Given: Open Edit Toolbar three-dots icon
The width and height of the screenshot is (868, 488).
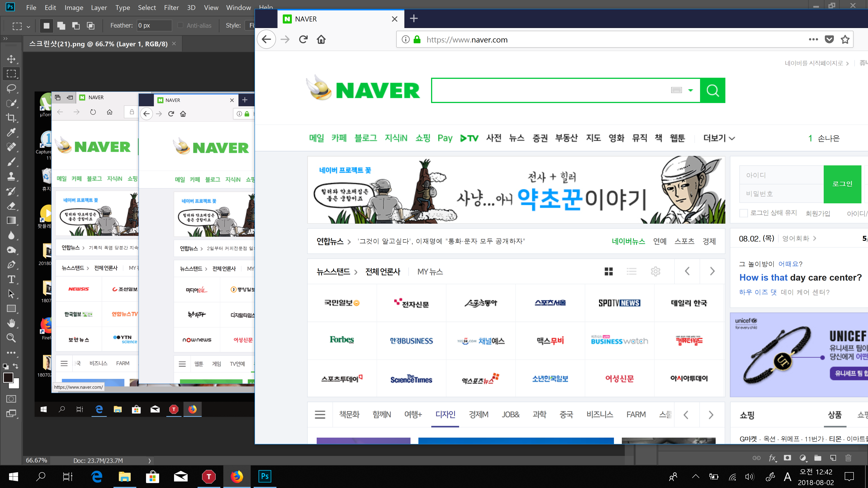Looking at the screenshot, I should pos(11,353).
